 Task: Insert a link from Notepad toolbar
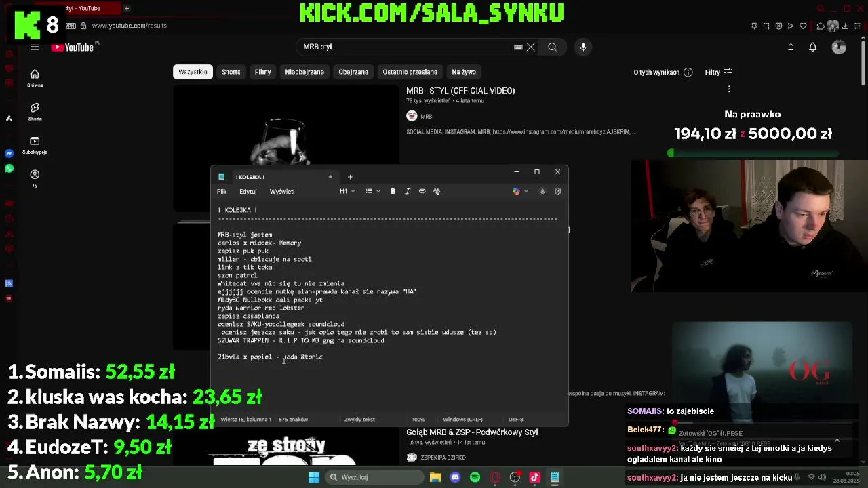click(422, 191)
